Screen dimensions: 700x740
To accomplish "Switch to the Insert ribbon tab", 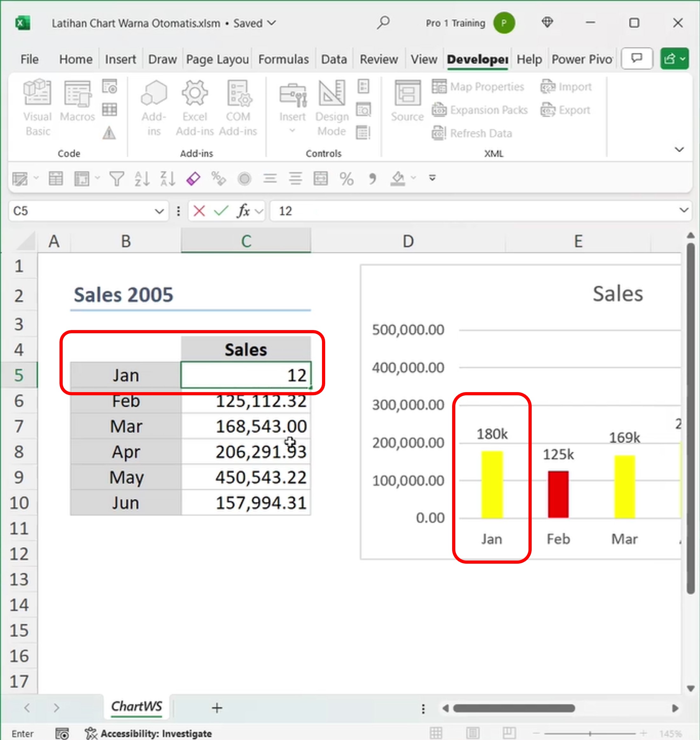I will pyautogui.click(x=120, y=59).
